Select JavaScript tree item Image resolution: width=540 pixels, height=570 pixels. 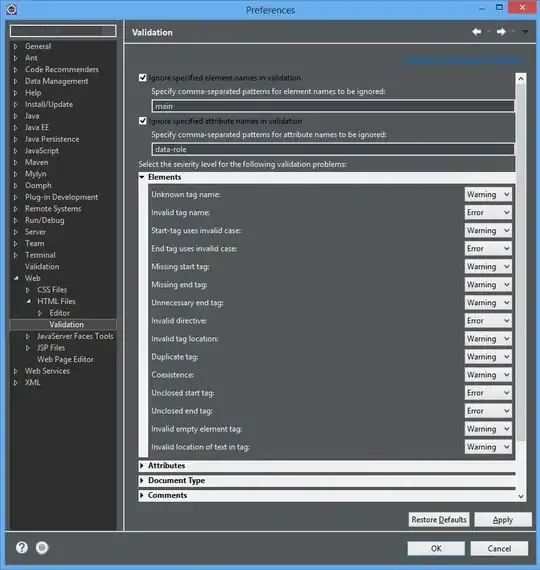click(41, 151)
